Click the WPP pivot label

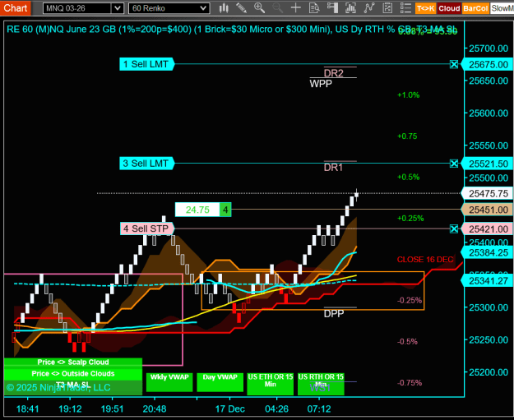pos(321,84)
